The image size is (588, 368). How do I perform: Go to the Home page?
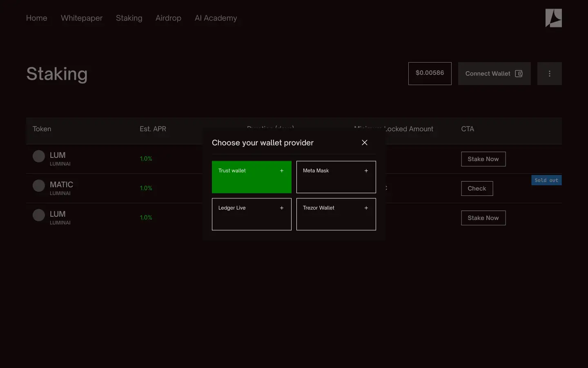click(37, 18)
